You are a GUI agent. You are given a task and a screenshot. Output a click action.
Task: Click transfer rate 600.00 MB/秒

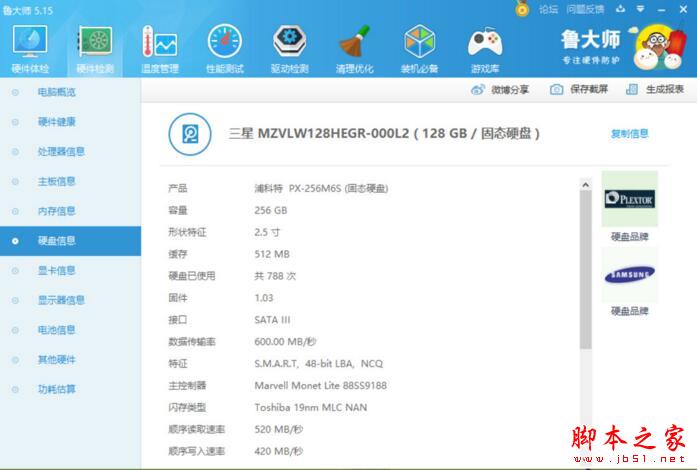pyautogui.click(x=285, y=341)
